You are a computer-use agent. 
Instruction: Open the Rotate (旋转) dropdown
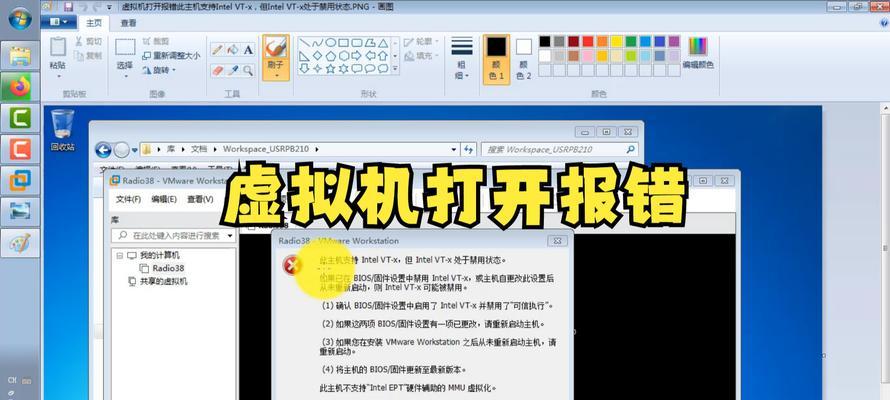(x=159, y=70)
